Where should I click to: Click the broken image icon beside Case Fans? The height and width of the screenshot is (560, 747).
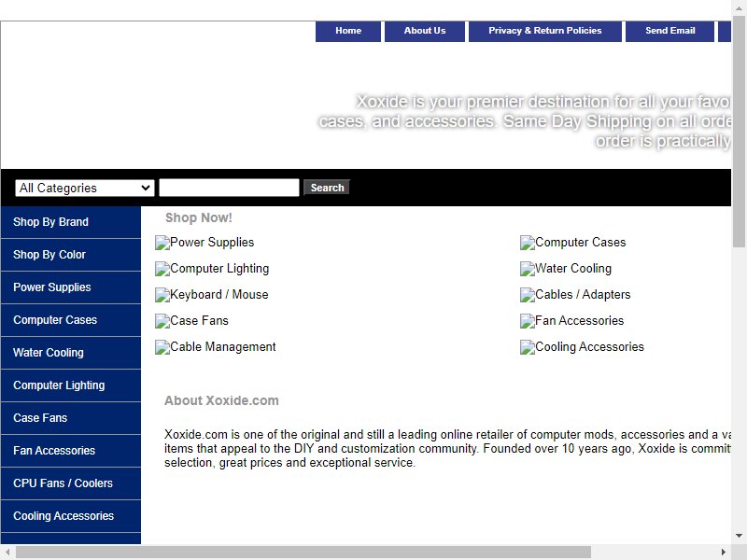(162, 321)
